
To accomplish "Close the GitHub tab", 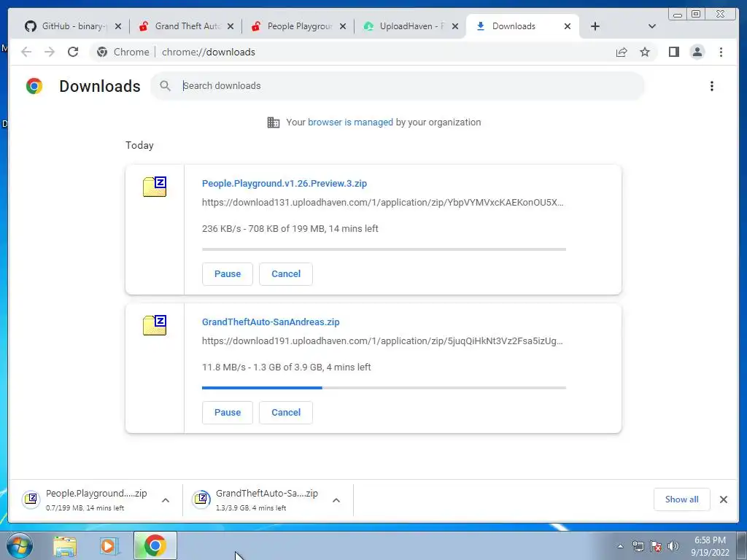I will tap(118, 26).
